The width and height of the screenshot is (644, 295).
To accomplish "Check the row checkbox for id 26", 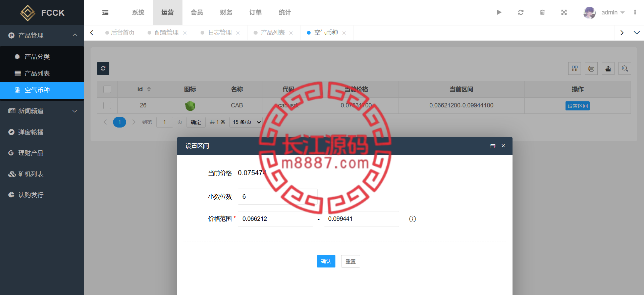I will tap(107, 105).
